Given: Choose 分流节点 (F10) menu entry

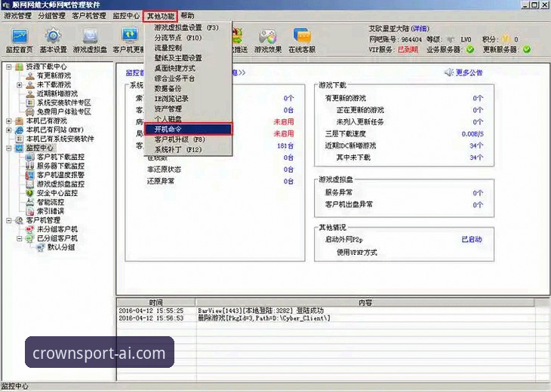Looking at the screenshot, I should click(x=189, y=38).
